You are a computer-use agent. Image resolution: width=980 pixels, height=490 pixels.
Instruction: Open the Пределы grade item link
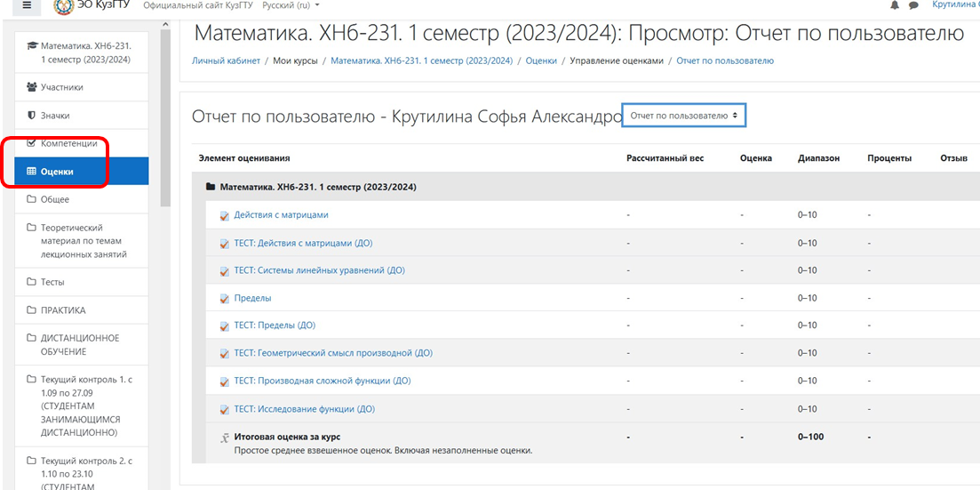(x=252, y=299)
